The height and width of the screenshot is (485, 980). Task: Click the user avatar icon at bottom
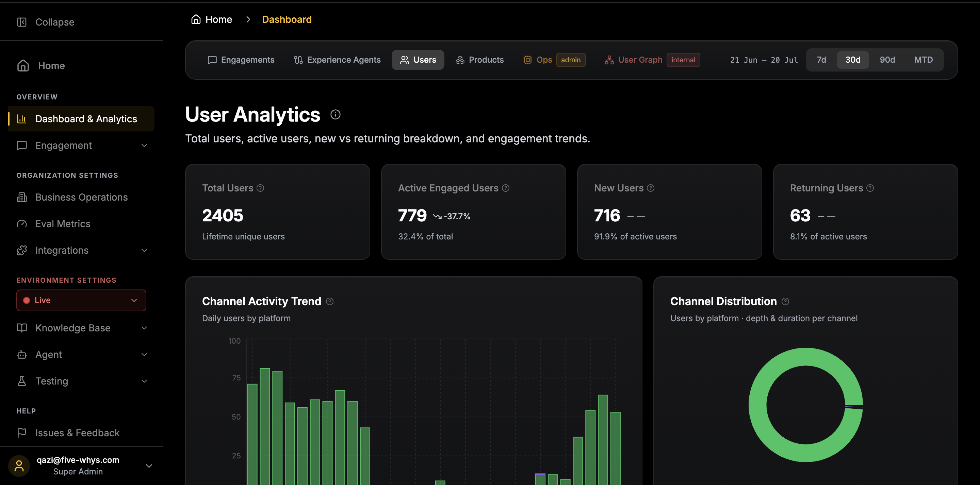(x=19, y=466)
